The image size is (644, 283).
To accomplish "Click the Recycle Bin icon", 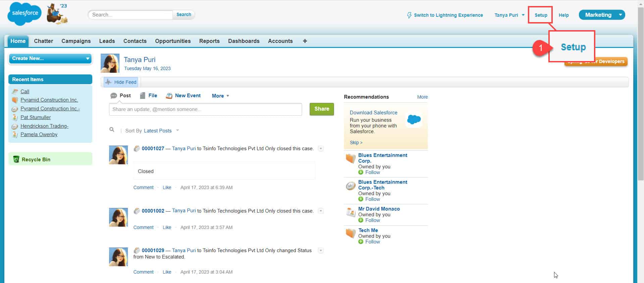I will (16, 159).
